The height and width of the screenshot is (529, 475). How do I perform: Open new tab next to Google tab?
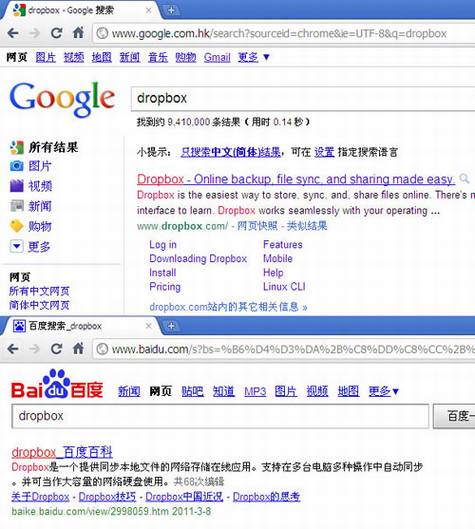point(171,10)
